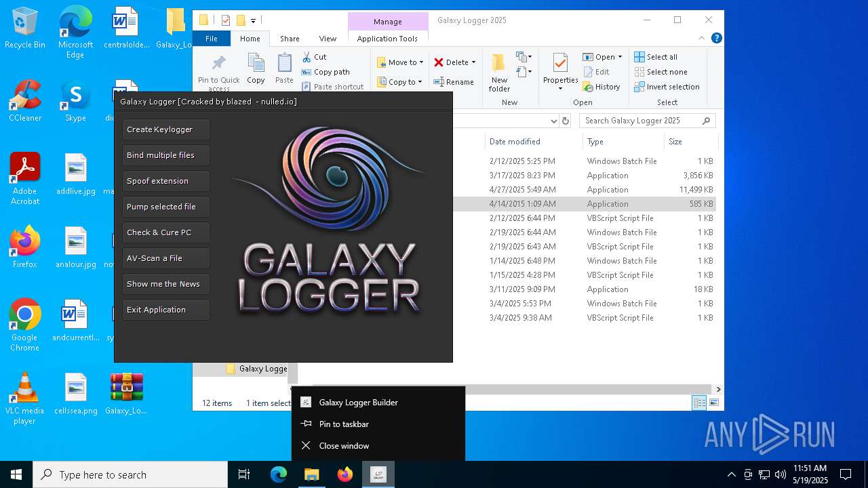Select file row dated 4/27/2025 5:49 AM
868x488 pixels.
pyautogui.click(x=585, y=190)
